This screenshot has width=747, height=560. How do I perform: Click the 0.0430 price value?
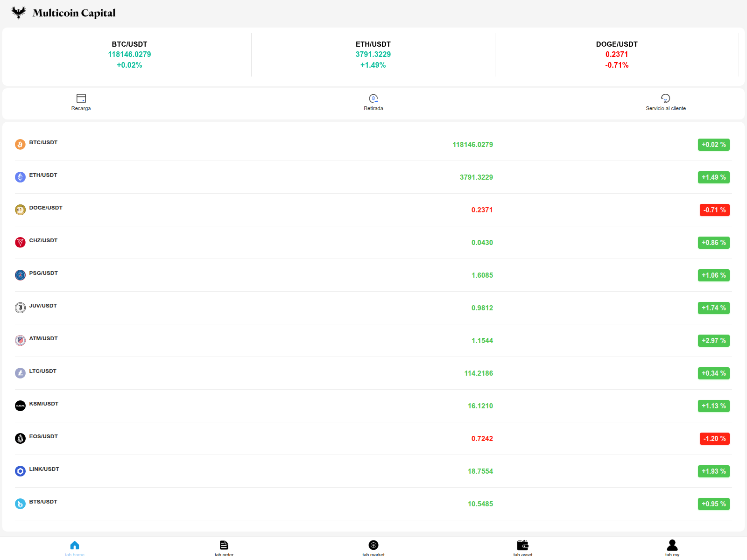482,243
